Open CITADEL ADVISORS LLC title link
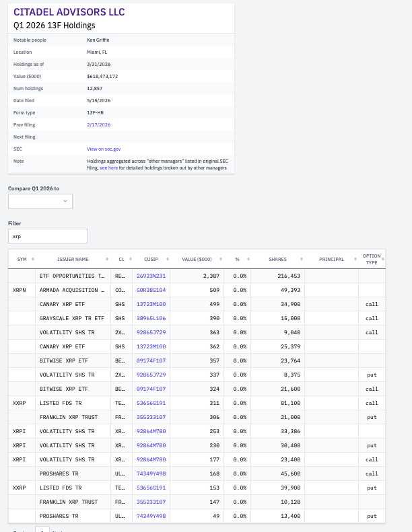 point(69,12)
